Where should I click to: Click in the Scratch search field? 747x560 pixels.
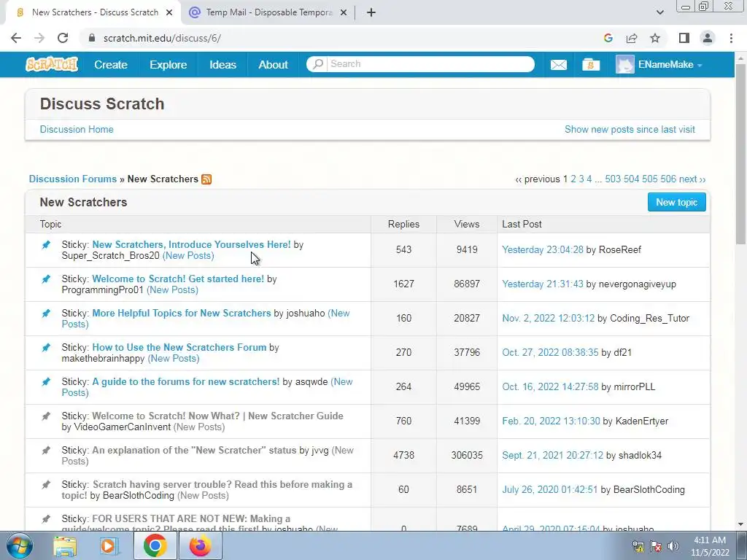(x=429, y=64)
